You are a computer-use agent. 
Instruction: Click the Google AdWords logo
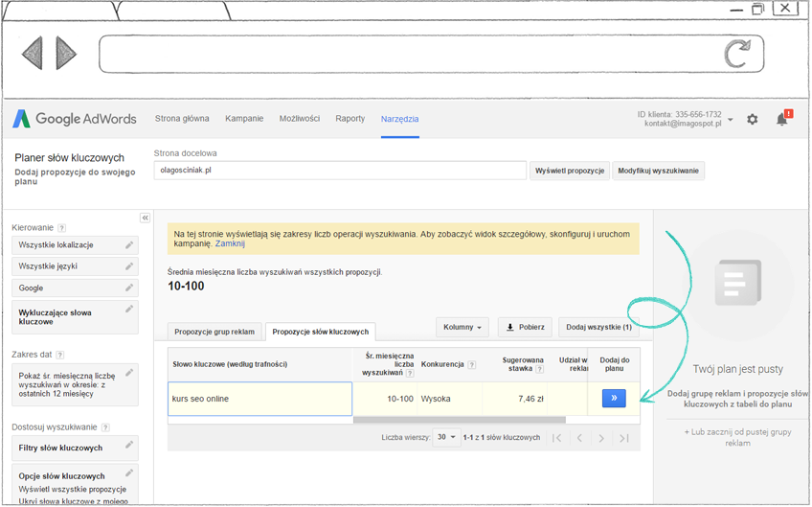[x=75, y=119]
